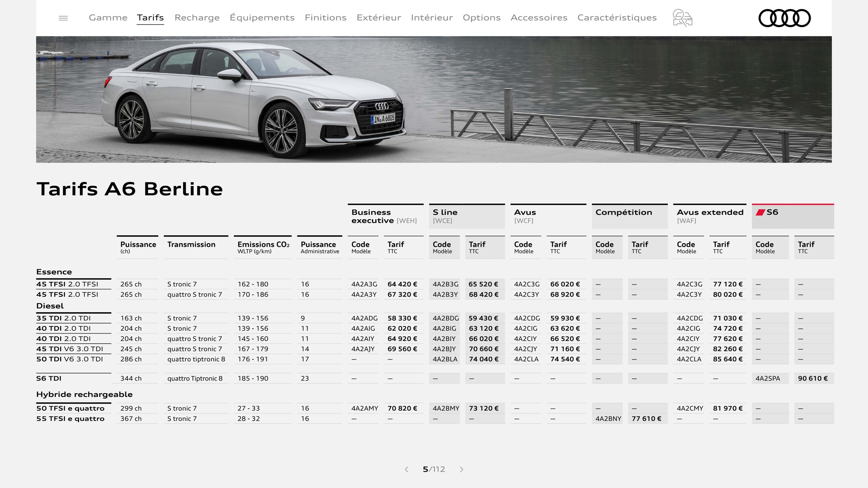Click model code 4A2CMY

tap(690, 408)
